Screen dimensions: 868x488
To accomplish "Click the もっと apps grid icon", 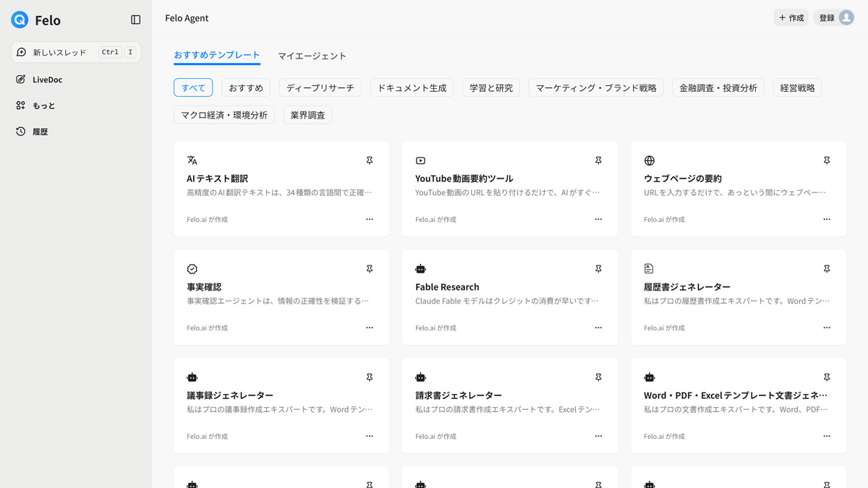I will 20,106.
